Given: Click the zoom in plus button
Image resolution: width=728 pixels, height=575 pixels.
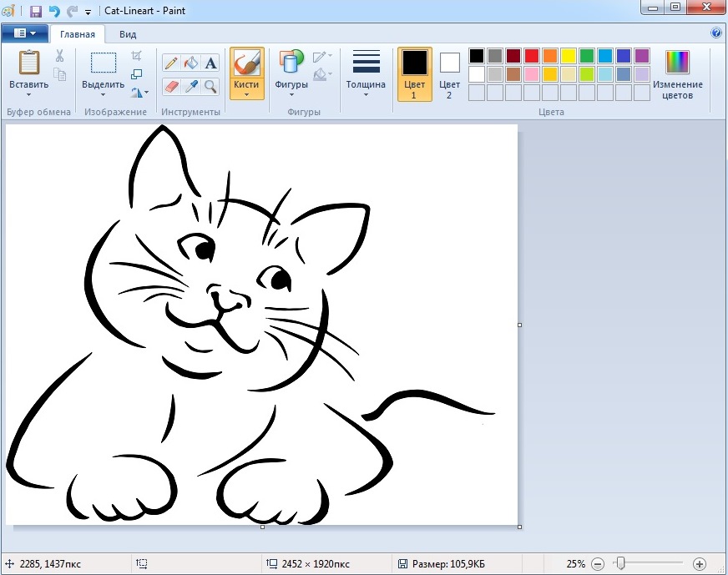Looking at the screenshot, I should 700,564.
